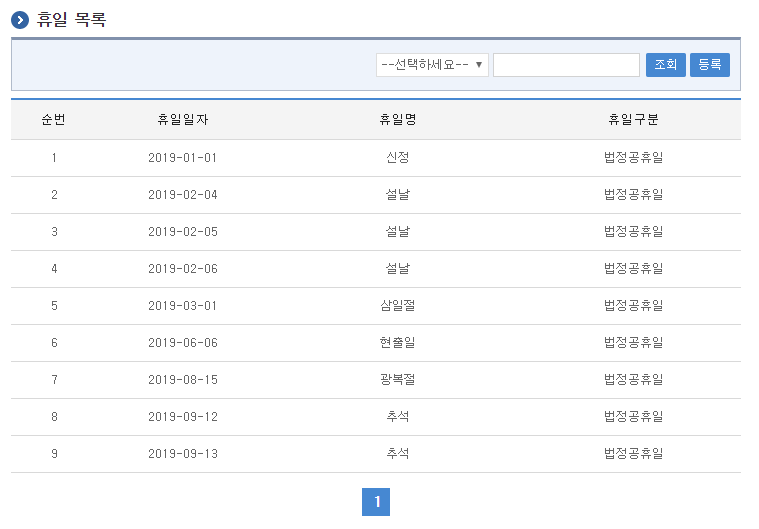
Task: Click the date 2019-09-13
Action: click(182, 454)
